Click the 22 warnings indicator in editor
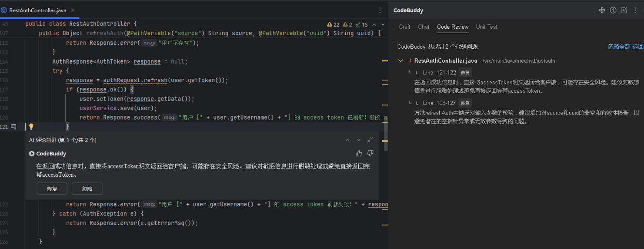This screenshot has width=644, height=249. point(333,25)
